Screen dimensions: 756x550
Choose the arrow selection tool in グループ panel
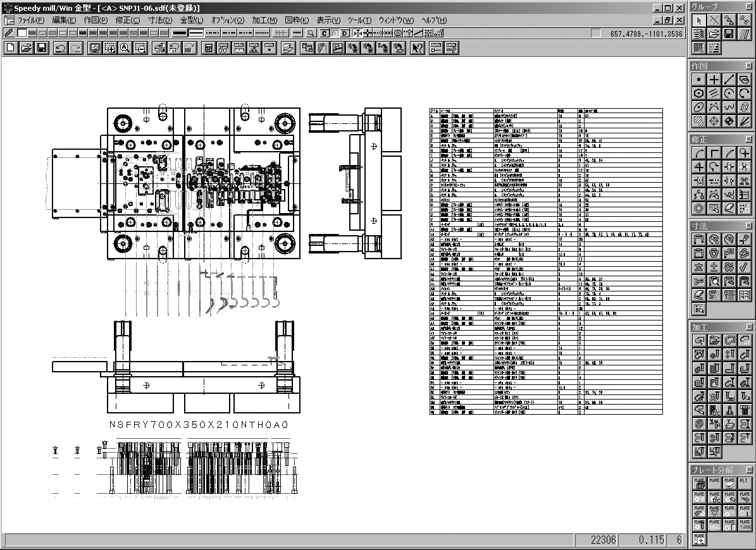coord(698,21)
